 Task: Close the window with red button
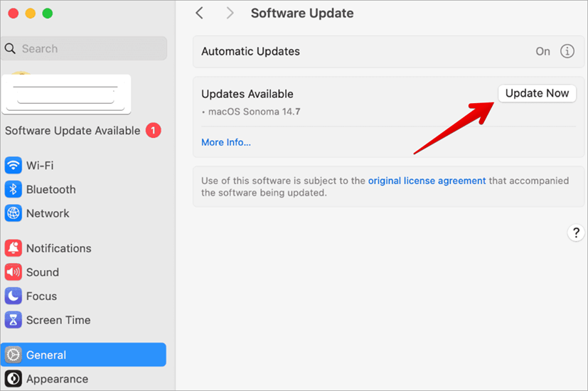(13, 14)
